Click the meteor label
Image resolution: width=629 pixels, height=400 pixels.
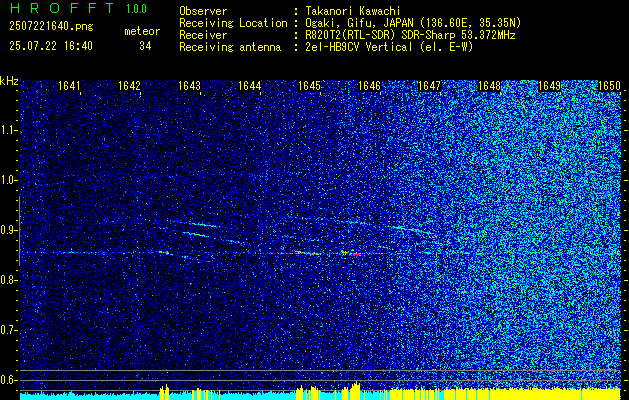point(142,32)
